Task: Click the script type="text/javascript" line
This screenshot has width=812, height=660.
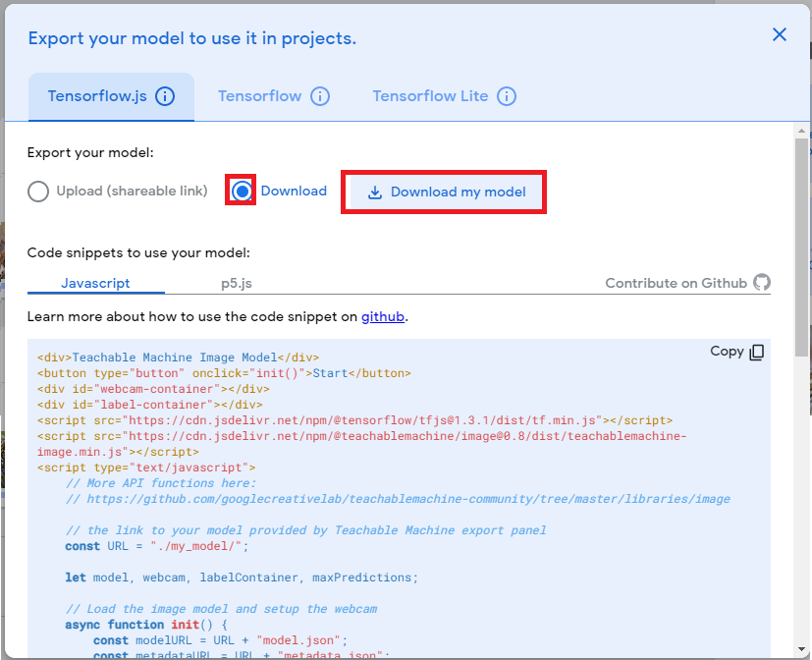Action: (146, 467)
